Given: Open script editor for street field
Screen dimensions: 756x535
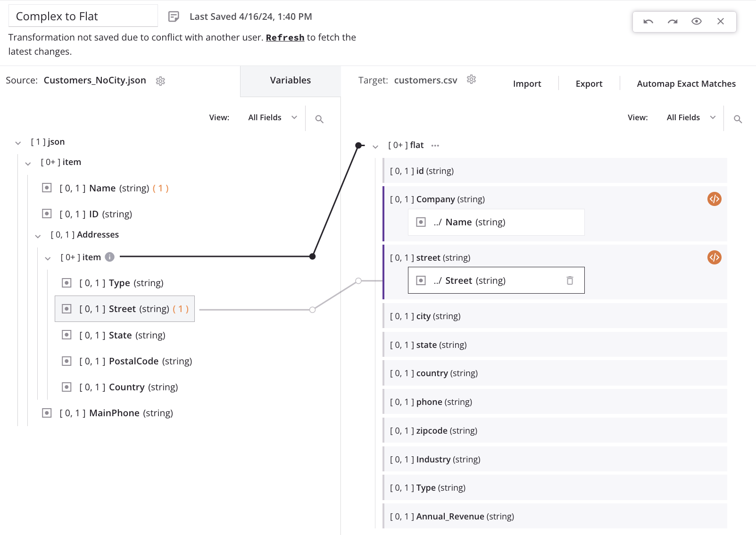Looking at the screenshot, I should (x=714, y=258).
